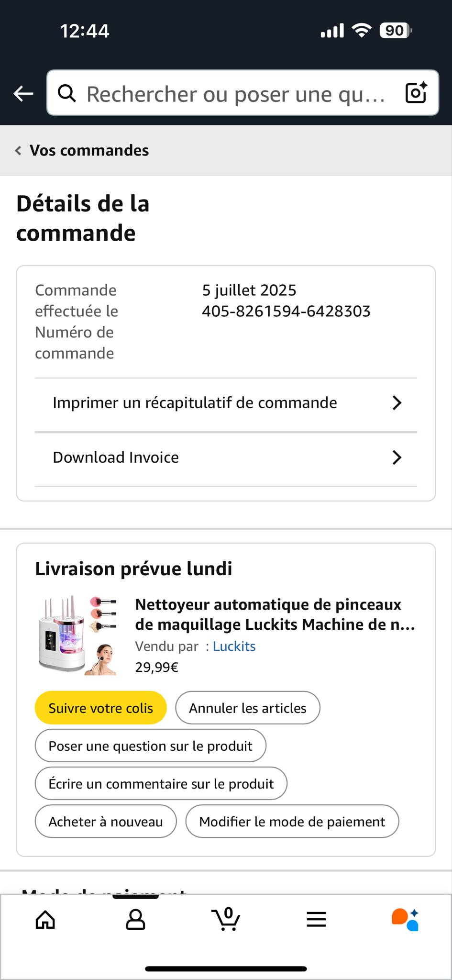Tap Écrire un commentaire sur le produit
Screen dimensions: 452x980
[161, 783]
